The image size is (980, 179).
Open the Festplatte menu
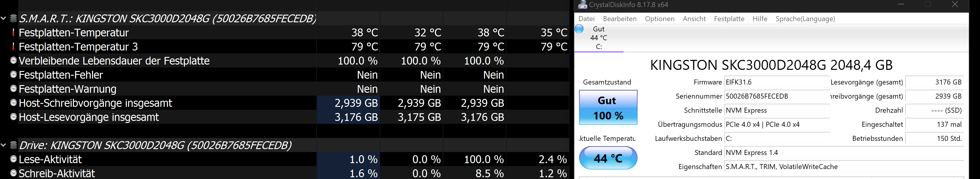729,19
